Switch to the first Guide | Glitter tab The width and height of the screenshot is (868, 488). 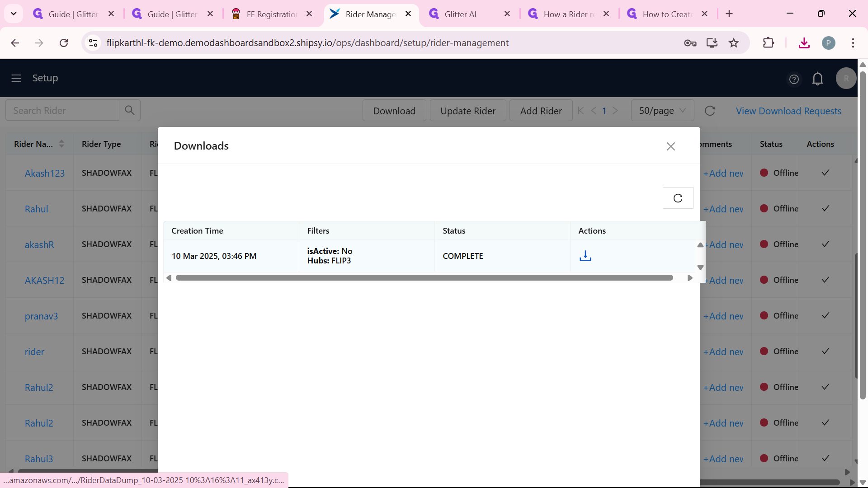click(72, 14)
